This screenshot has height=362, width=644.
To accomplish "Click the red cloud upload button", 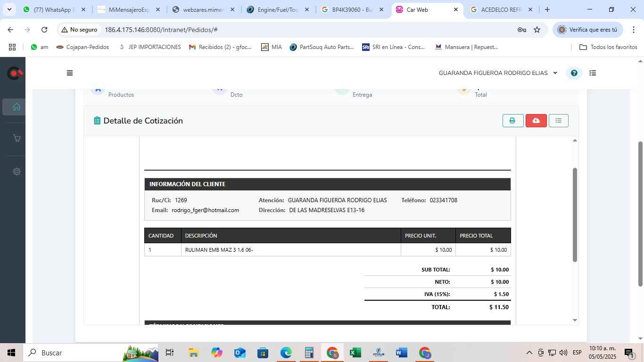I will point(536,121).
